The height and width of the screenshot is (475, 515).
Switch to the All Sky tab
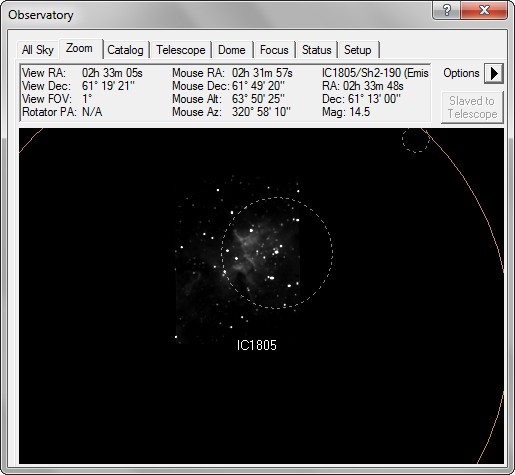[x=38, y=50]
